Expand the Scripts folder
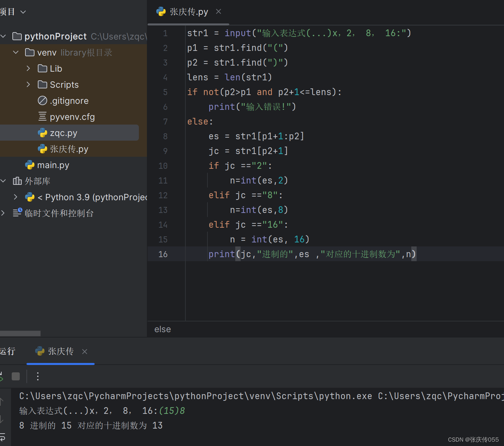 (x=28, y=84)
